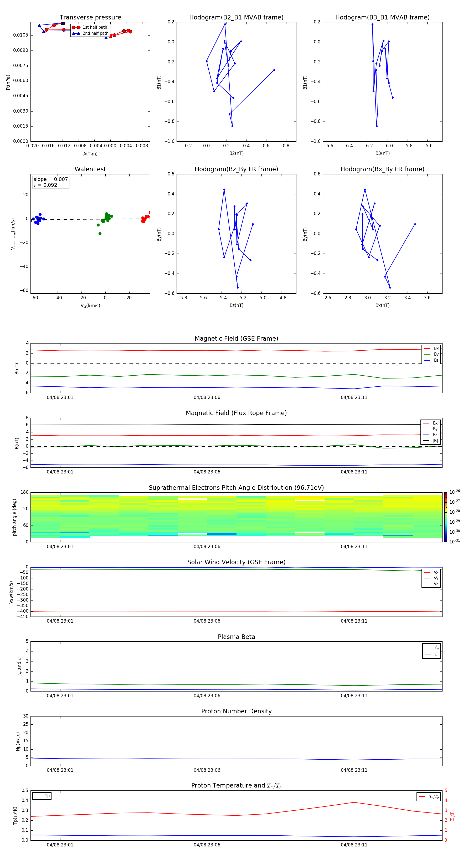Screen dimensions: 473x868
Task: Click the 'Np(#/cc)' axis label
Action: coord(18,741)
